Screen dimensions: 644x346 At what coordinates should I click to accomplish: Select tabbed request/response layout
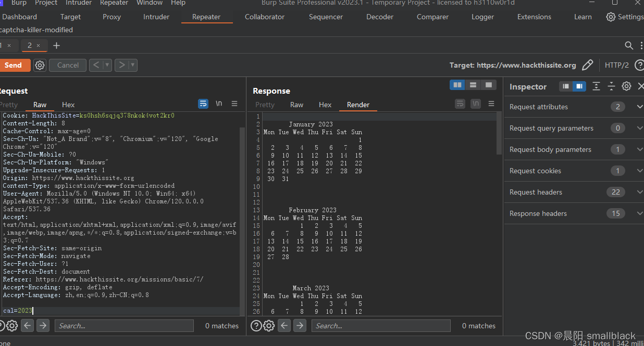click(488, 85)
